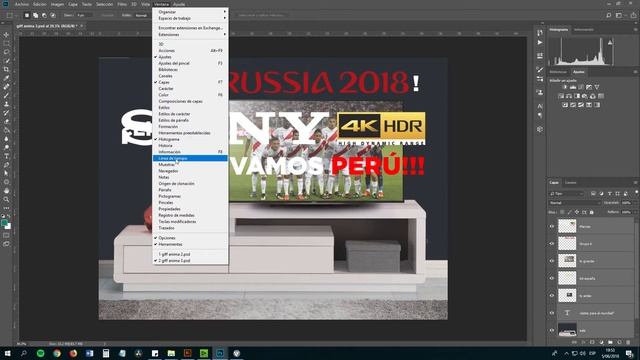Screen dimensions: 640x360
Task: Expand the Organizar submenu
Action: (190, 12)
